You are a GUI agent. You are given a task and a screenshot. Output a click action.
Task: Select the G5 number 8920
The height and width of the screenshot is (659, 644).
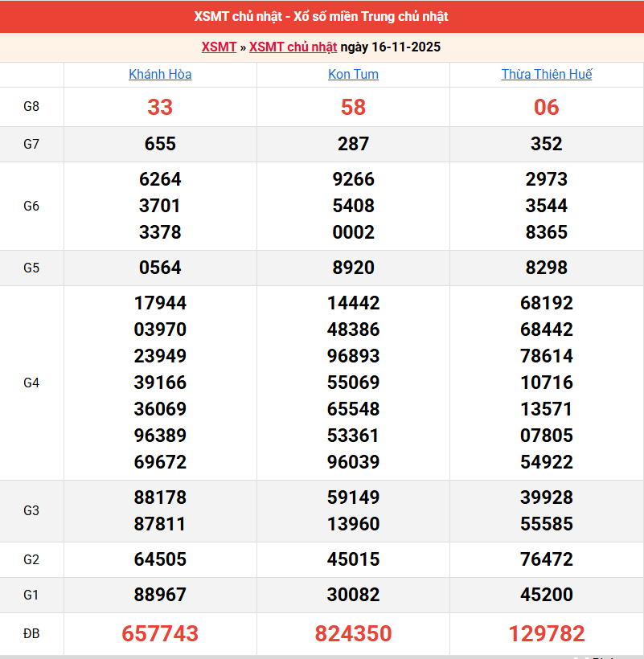353,268
